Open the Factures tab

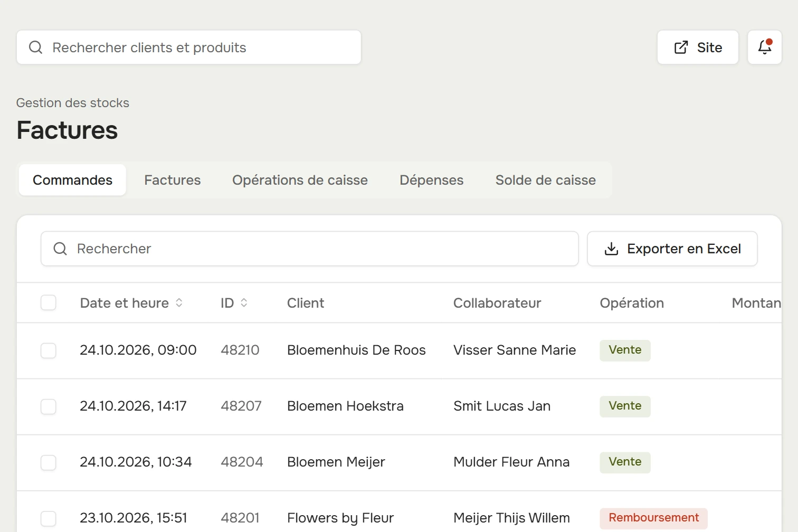click(173, 180)
